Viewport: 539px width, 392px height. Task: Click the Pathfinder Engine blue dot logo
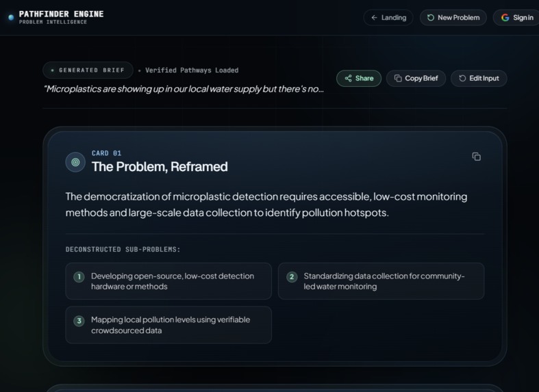pyautogui.click(x=11, y=17)
